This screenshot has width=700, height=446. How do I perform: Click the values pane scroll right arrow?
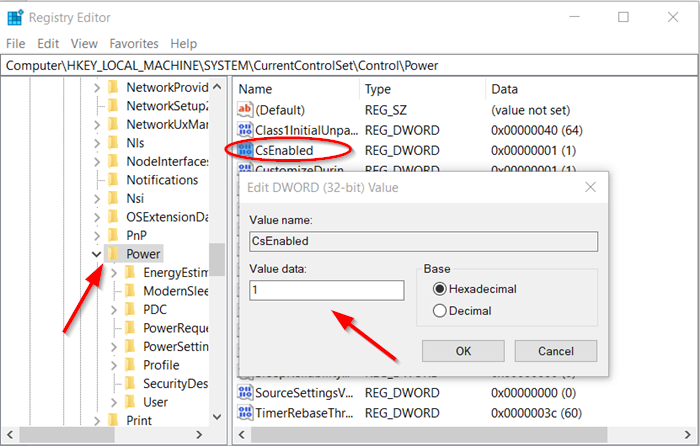pos(688,434)
